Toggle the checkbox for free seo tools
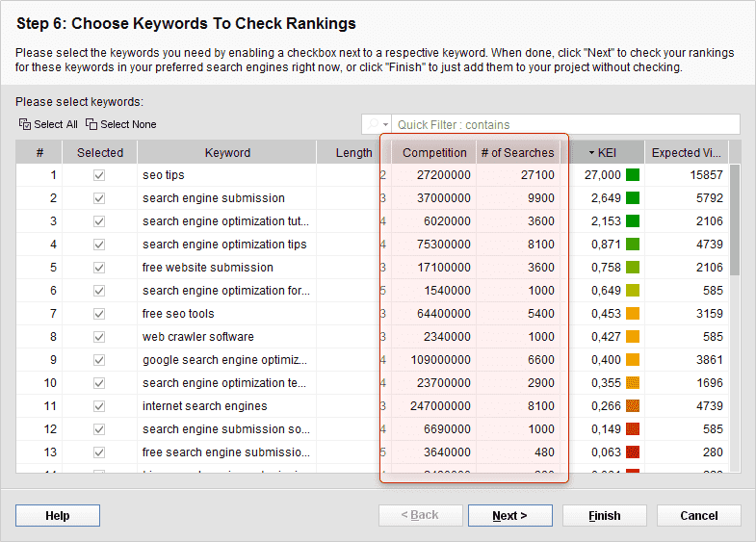 pyautogui.click(x=99, y=314)
